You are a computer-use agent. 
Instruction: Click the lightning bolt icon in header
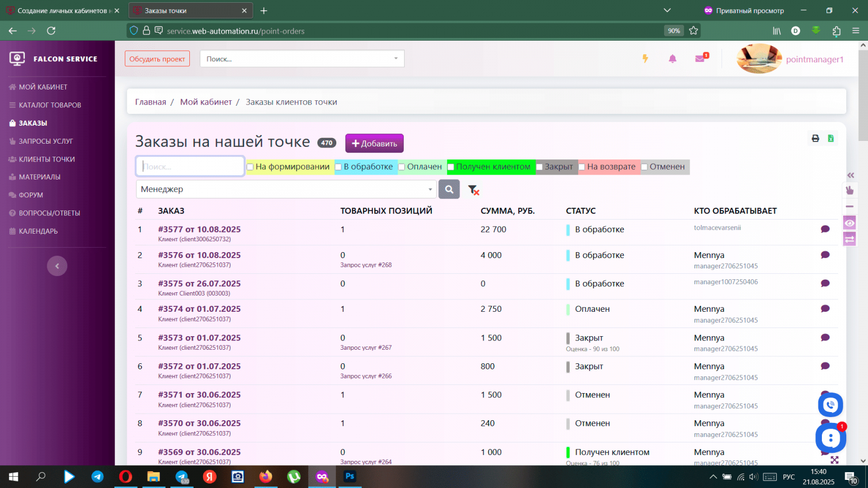[645, 59]
